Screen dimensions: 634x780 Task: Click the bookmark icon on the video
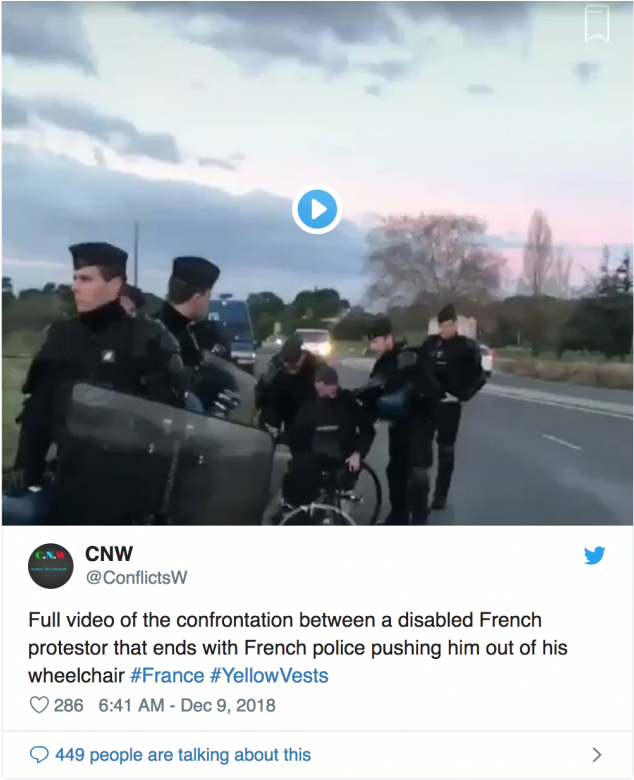[x=597, y=23]
